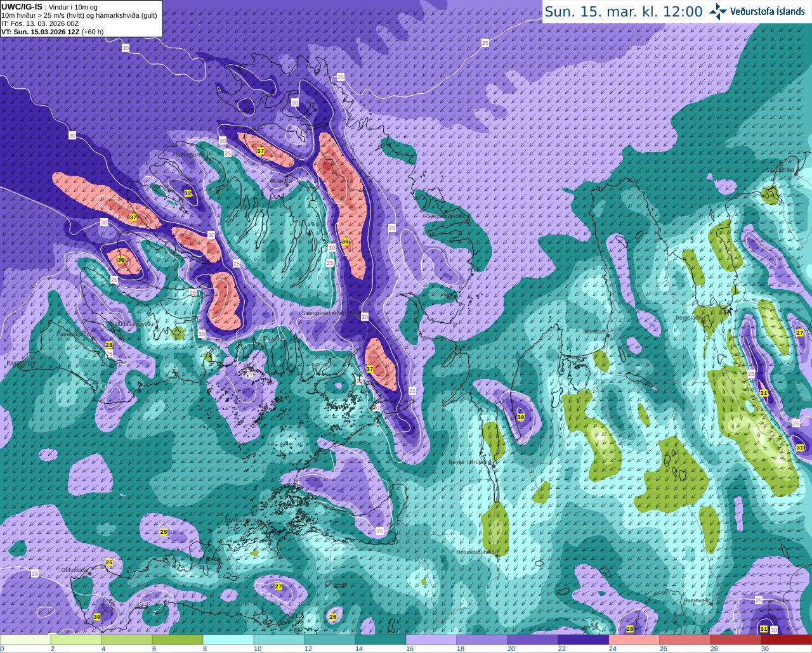
Task: Click the yellow 30 gust marker north of Reykir
Action: pos(521,417)
